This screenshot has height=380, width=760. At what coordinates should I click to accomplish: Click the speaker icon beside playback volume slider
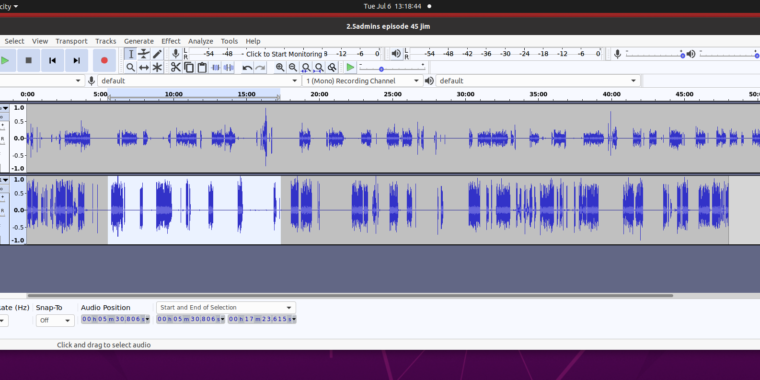click(691, 54)
